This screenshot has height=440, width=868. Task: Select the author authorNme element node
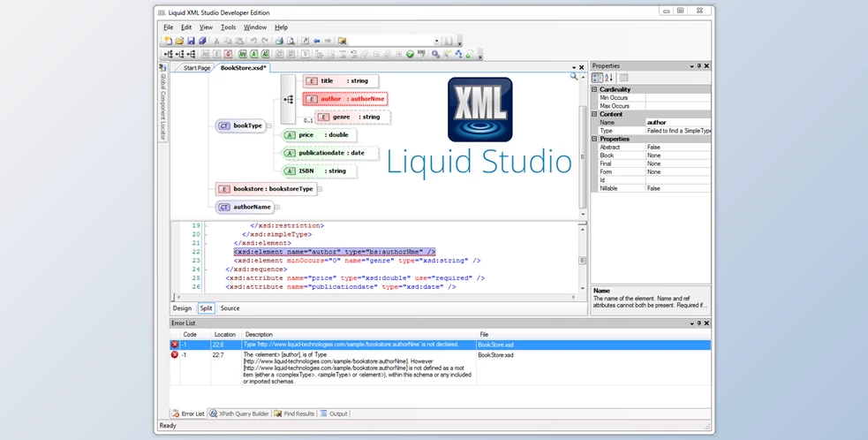pos(345,99)
